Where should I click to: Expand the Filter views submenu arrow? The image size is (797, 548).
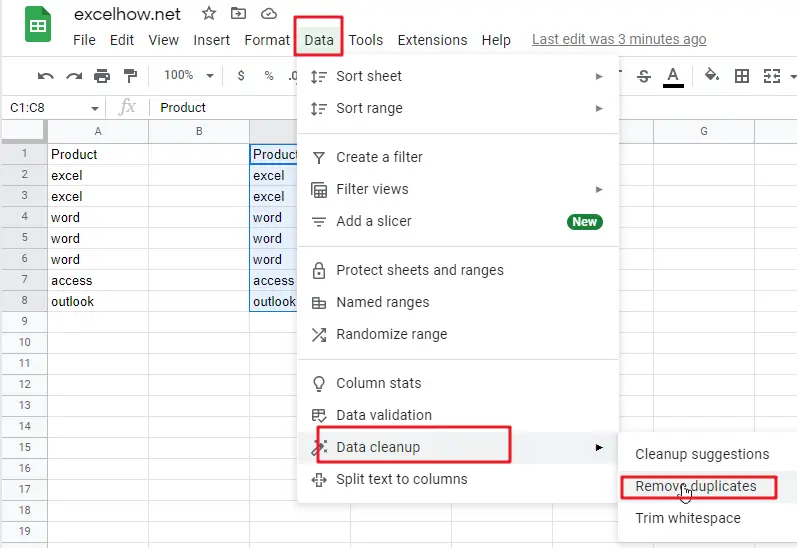[x=599, y=189]
